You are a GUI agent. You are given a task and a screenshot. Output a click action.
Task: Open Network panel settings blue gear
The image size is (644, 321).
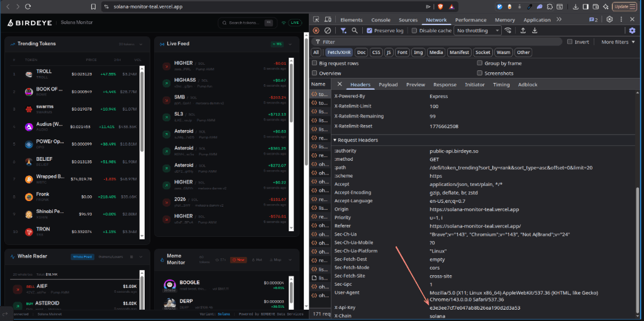coord(633,30)
